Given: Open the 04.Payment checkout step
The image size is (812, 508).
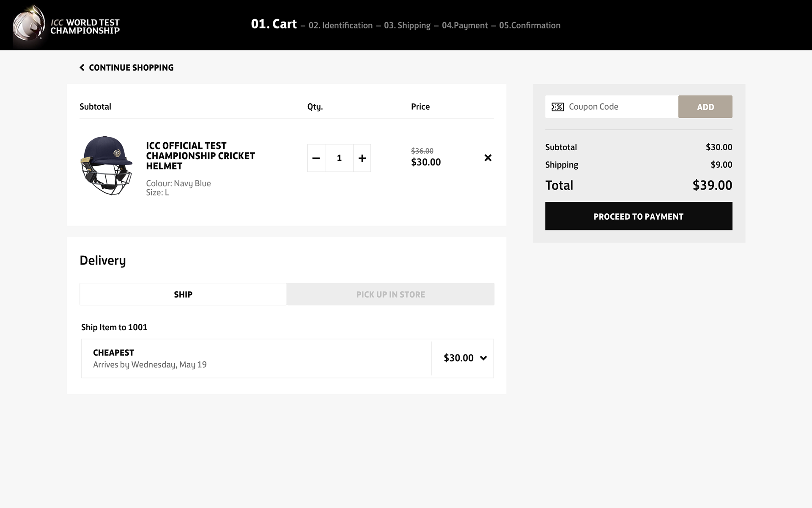Looking at the screenshot, I should [x=464, y=26].
